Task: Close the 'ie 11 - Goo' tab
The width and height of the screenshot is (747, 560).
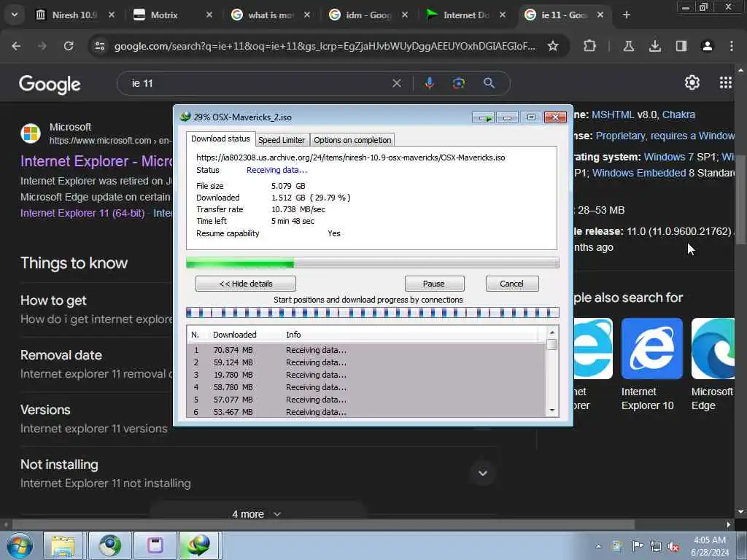Action: pos(600,15)
